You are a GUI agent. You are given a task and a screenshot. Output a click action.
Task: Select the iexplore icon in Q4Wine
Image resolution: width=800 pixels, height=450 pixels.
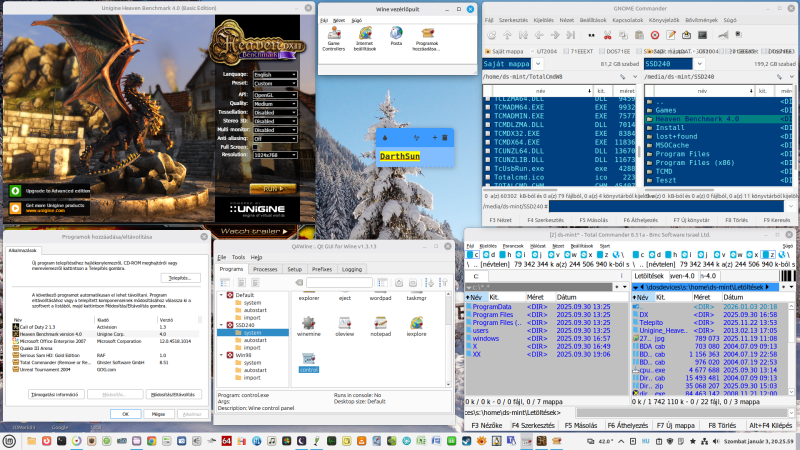(x=416, y=327)
